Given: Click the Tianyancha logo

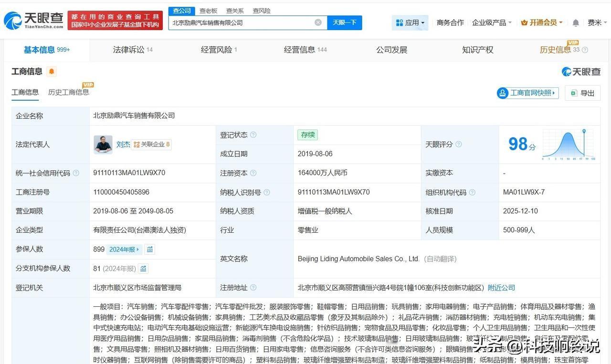Looking at the screenshot, I should coord(33,21).
